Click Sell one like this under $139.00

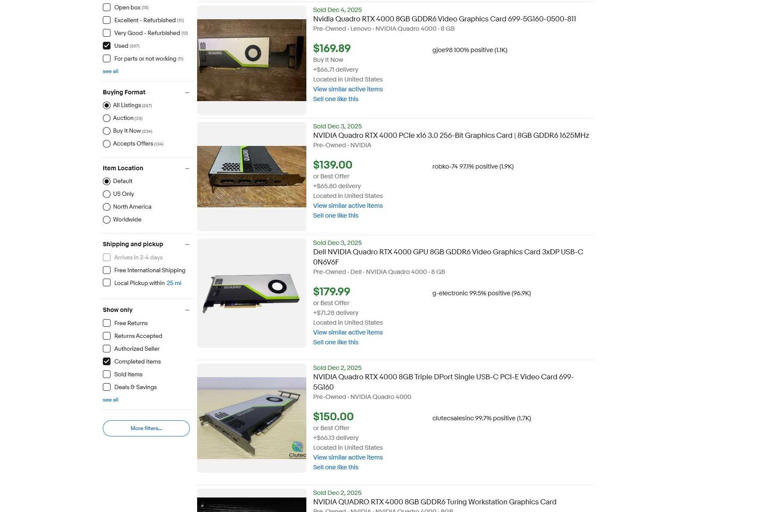pyautogui.click(x=336, y=216)
